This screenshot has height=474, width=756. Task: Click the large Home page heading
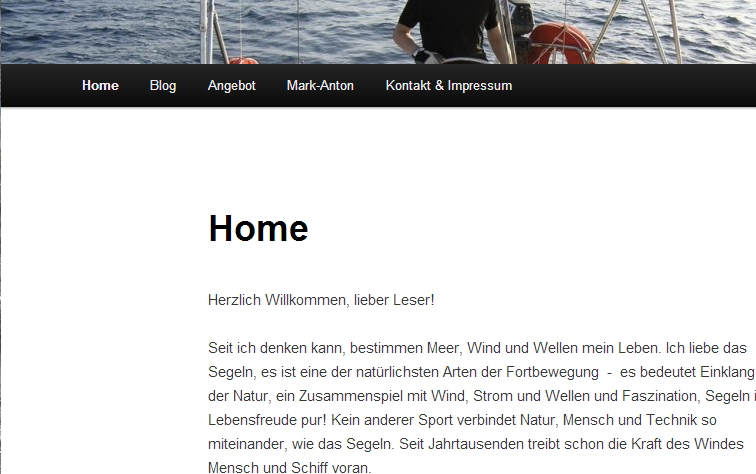point(258,229)
